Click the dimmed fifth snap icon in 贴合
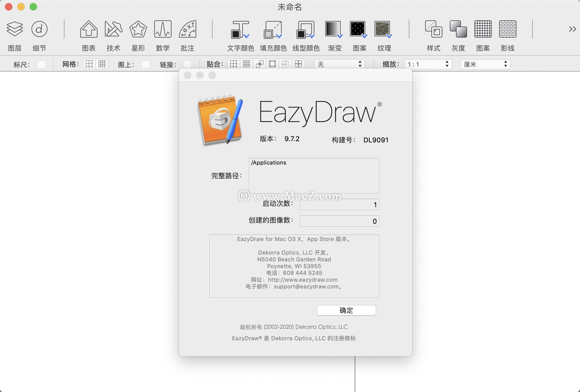This screenshot has height=392, width=580. pyautogui.click(x=285, y=64)
